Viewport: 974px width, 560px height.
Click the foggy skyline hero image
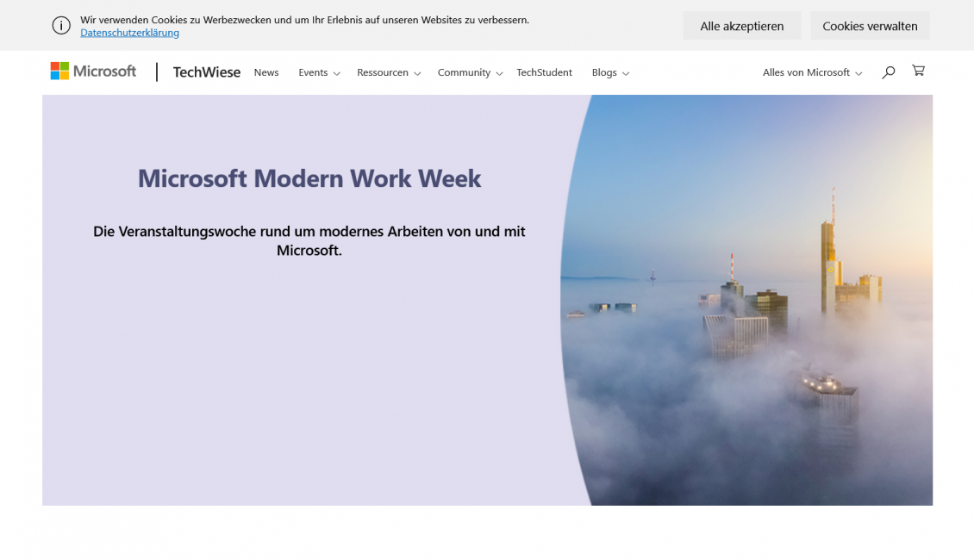[x=759, y=345]
